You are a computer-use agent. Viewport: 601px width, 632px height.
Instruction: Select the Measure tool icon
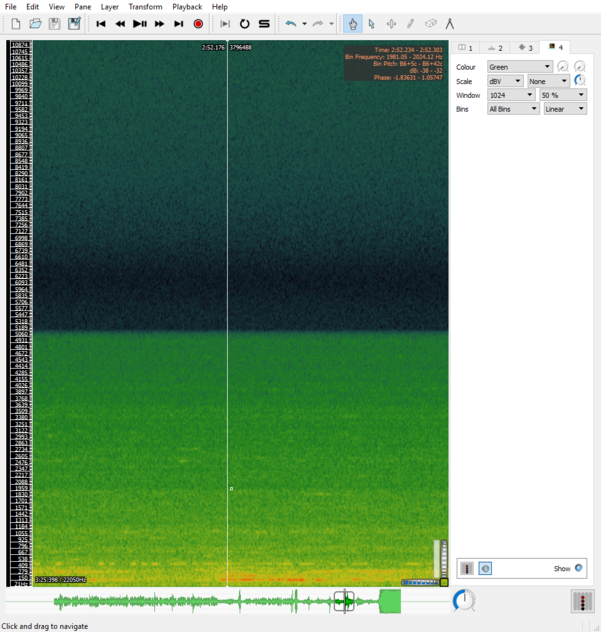coord(450,23)
